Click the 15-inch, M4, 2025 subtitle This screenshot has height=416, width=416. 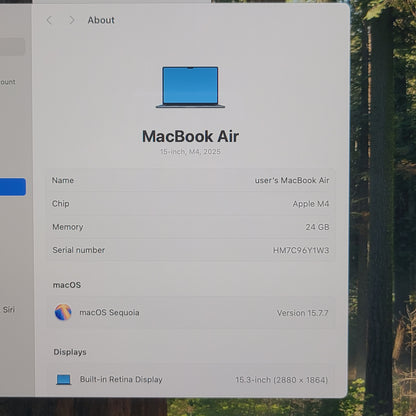[x=190, y=152]
